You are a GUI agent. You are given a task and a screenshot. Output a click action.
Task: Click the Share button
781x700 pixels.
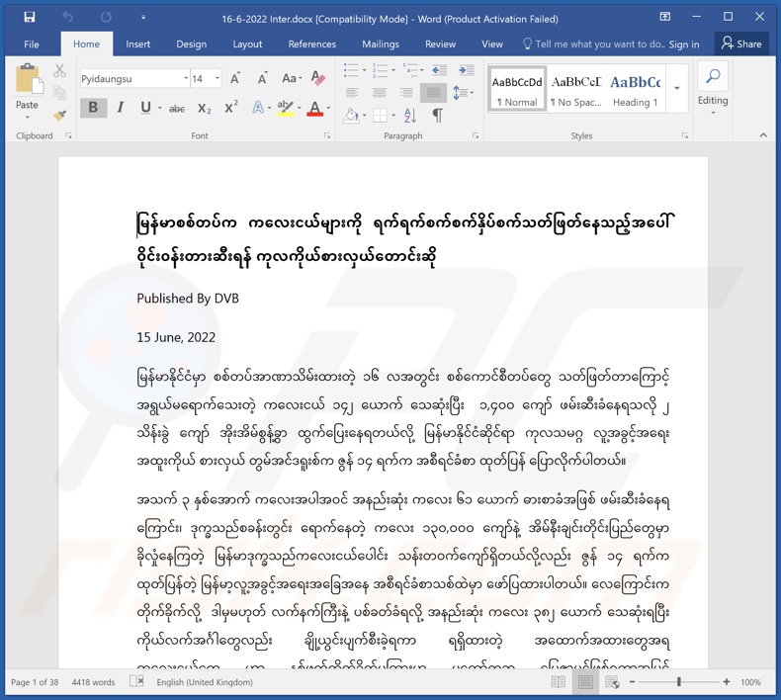coord(741,44)
